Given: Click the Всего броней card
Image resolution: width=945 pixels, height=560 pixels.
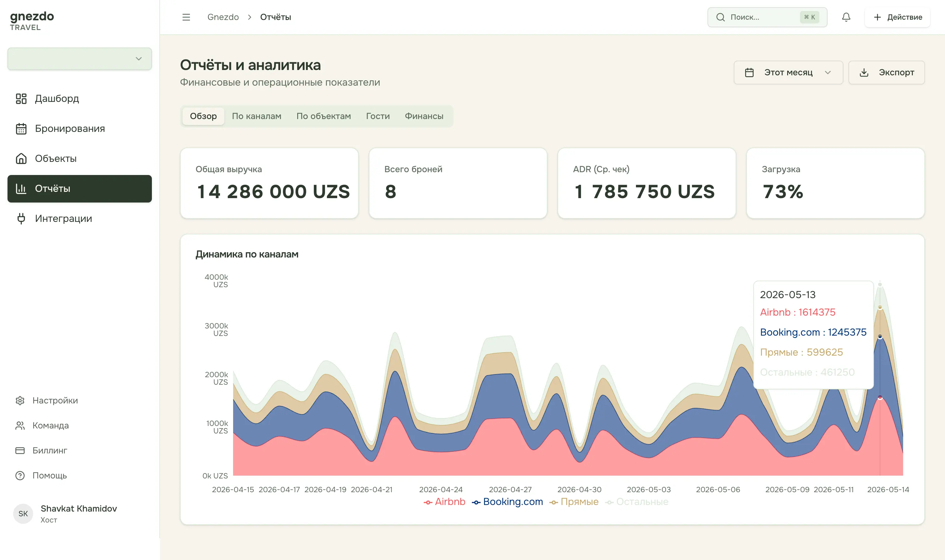Looking at the screenshot, I should pos(457,183).
